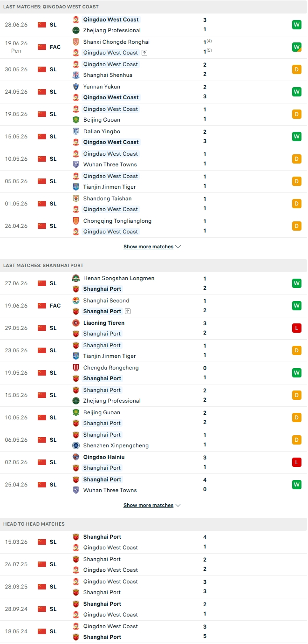This screenshot has height=644, width=308.
Task: Click Chengdu Rongcheng team crest
Action: click(x=76, y=368)
